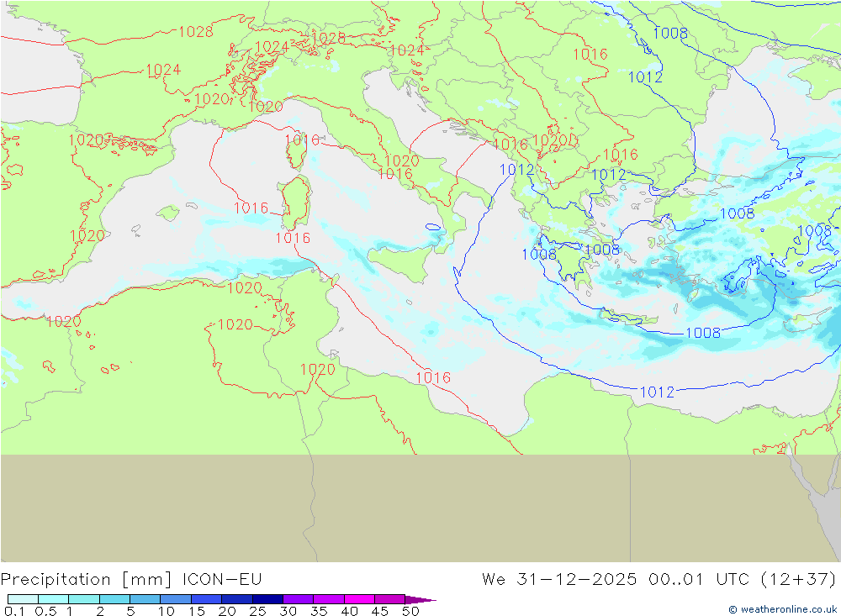Choose the legend swatch between 20 and 25
This screenshot has height=616, width=841.
click(237, 599)
